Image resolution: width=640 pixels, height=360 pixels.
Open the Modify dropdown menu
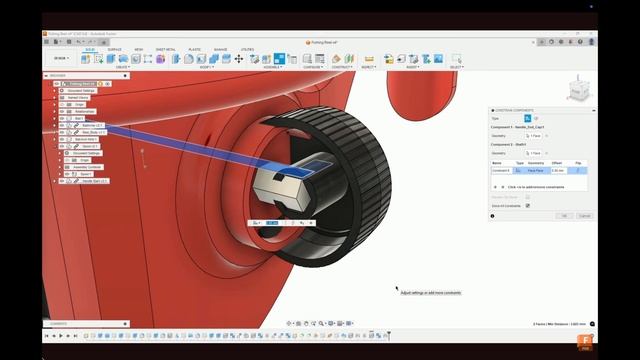point(207,67)
